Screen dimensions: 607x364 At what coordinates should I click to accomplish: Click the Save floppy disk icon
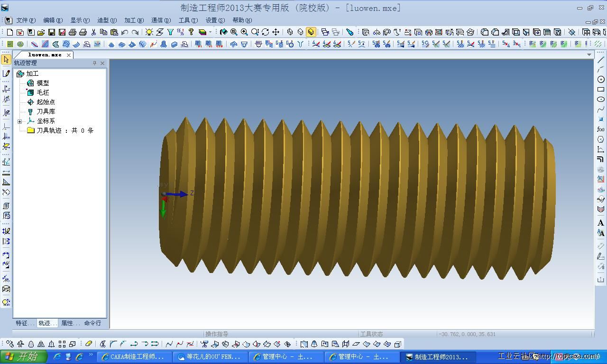click(x=52, y=32)
